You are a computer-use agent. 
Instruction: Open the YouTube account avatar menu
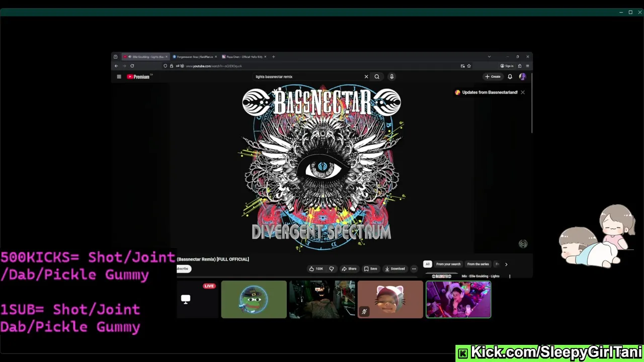pyautogui.click(x=522, y=76)
